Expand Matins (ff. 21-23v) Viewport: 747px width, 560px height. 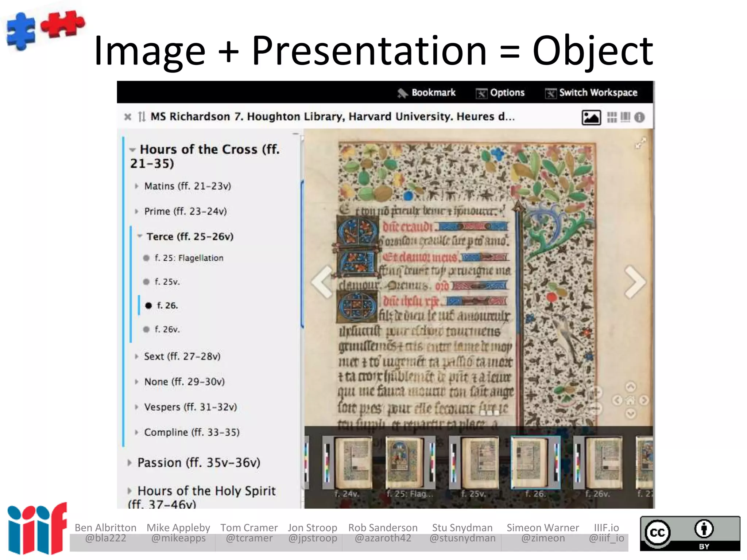pos(136,186)
